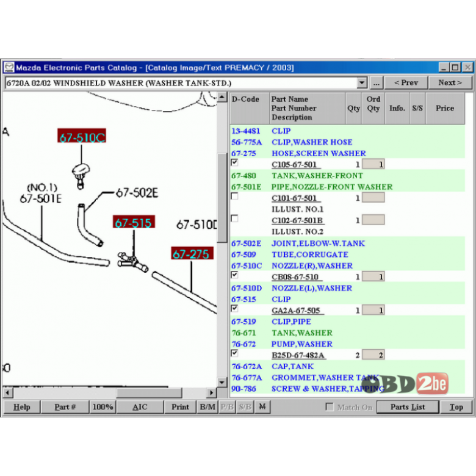Click part number B25D-67-482A

298,355
